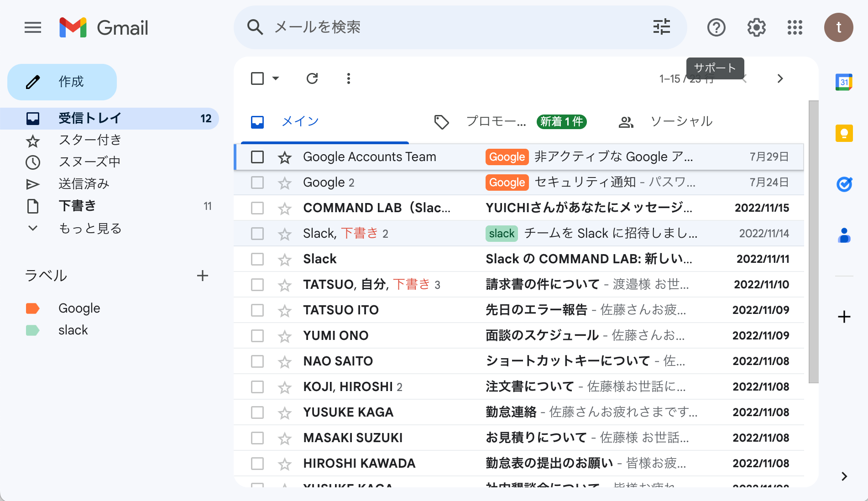Screen dimensions: 868x501
Task: Tick the Slack, 下書き 2 email checkbox
Action: [x=257, y=234]
